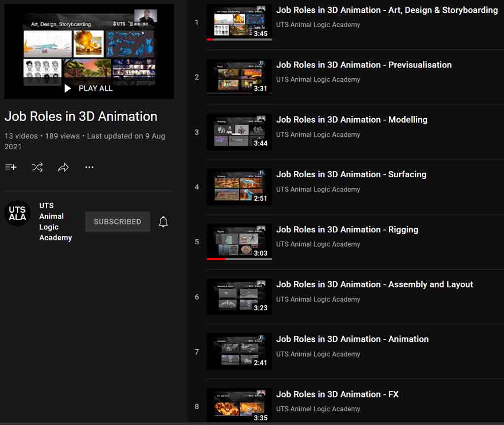Click the playlist title Job Roles in 3D Animation
Screen dimensions: 504x425
pyautogui.click(x=80, y=117)
